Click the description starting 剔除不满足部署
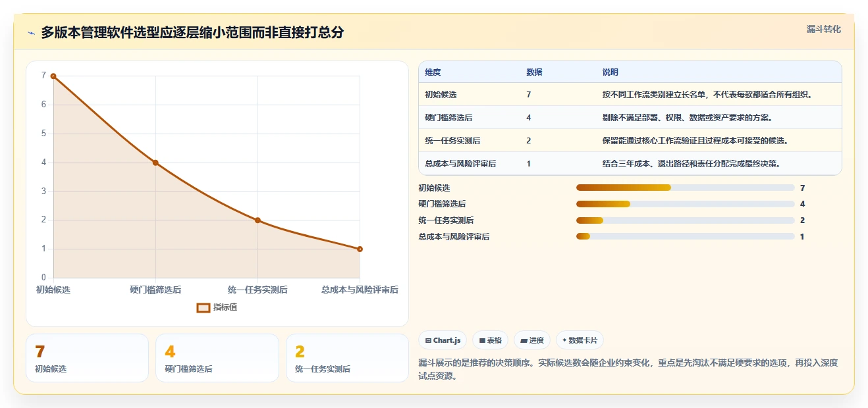Image resolution: width=868 pixels, height=408 pixels. (x=688, y=118)
